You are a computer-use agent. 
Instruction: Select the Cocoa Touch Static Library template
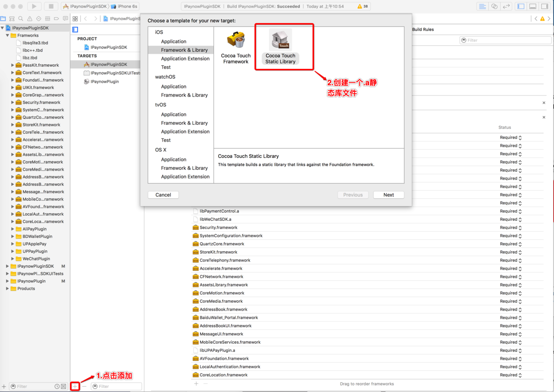coord(280,47)
